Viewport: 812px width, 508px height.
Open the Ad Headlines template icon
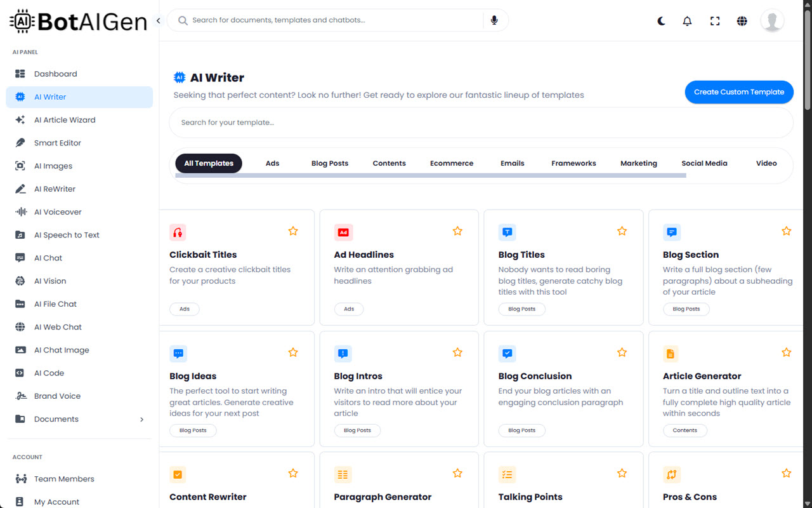(x=343, y=232)
